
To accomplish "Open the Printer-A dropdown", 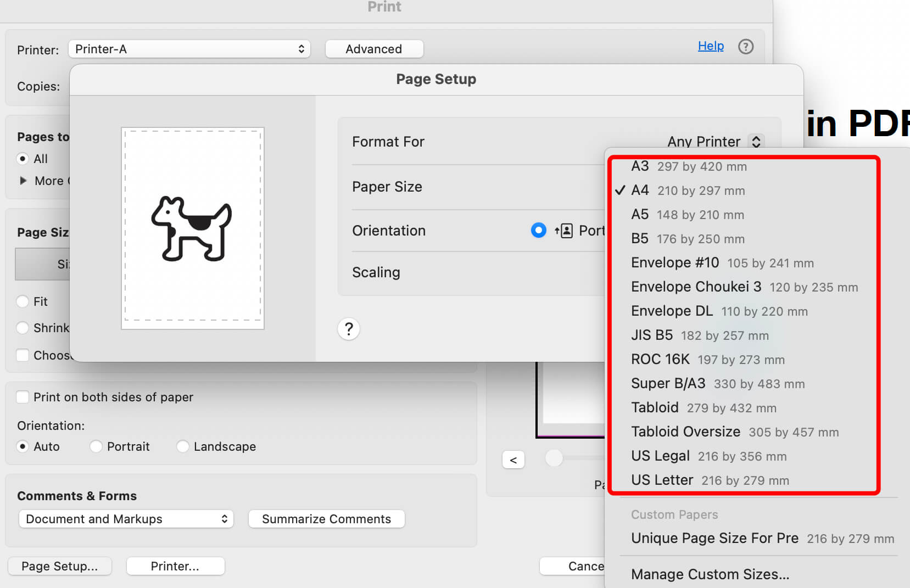I will coord(189,49).
